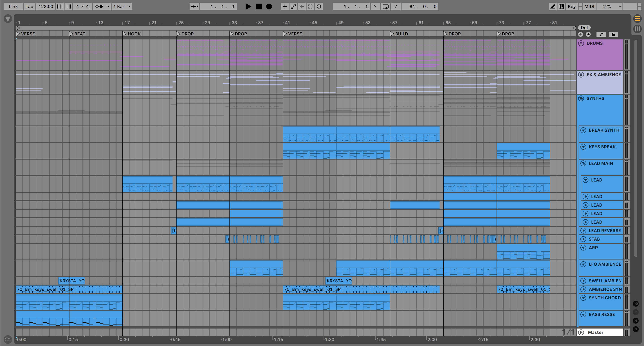Activate Punch-In switch
This screenshot has height=346, width=644.
375,6
